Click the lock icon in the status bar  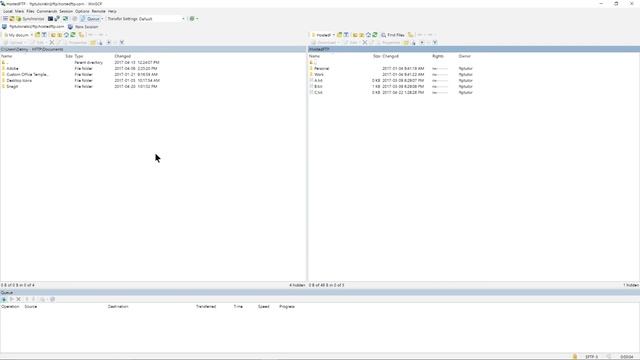pos(575,356)
